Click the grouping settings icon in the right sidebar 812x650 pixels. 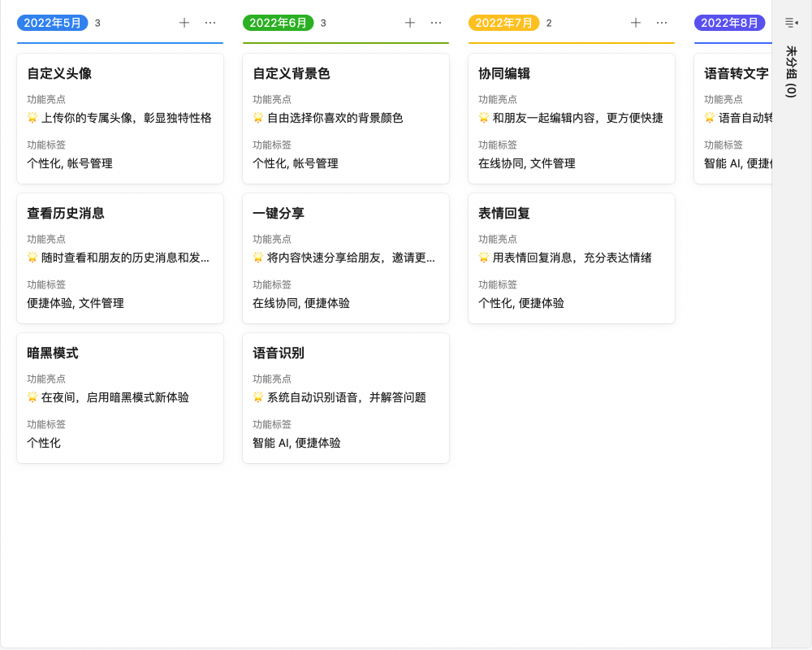789,23
